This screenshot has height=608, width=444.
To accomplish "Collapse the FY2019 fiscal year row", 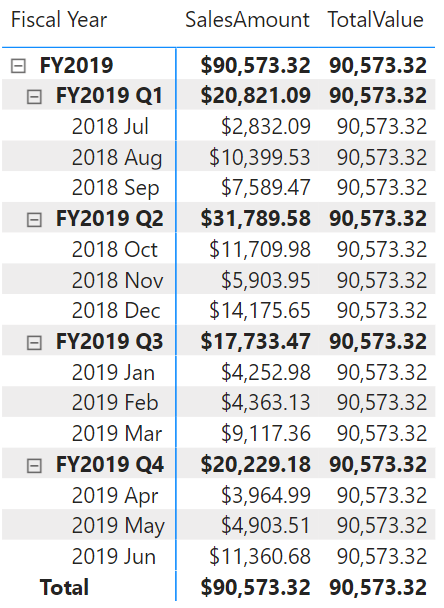I will 18,66.
